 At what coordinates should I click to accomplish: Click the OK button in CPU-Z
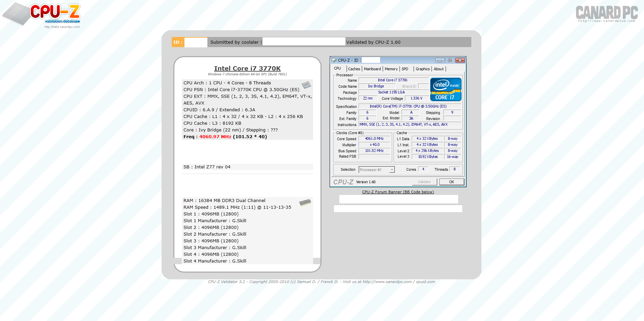(452, 182)
